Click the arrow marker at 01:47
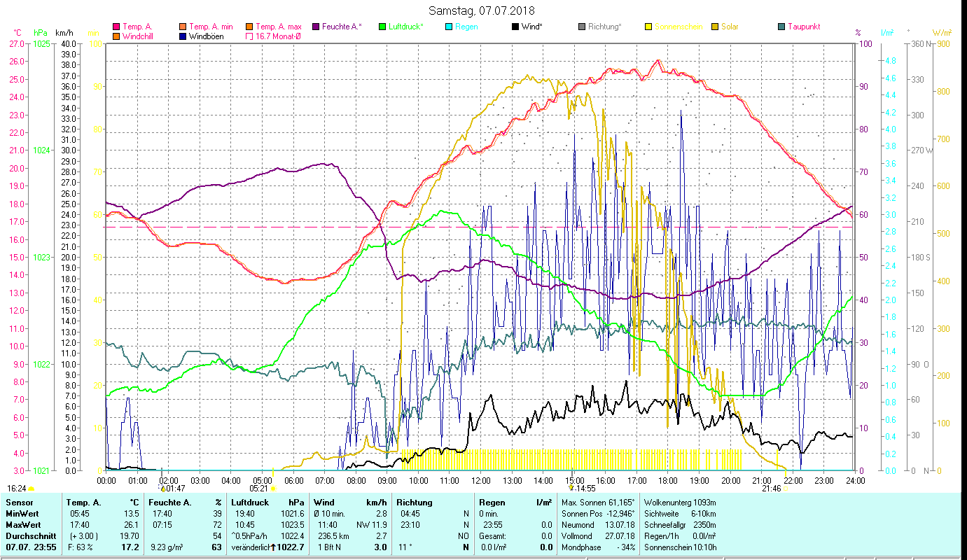Screen dimensions: 967x560 pyautogui.click(x=162, y=488)
